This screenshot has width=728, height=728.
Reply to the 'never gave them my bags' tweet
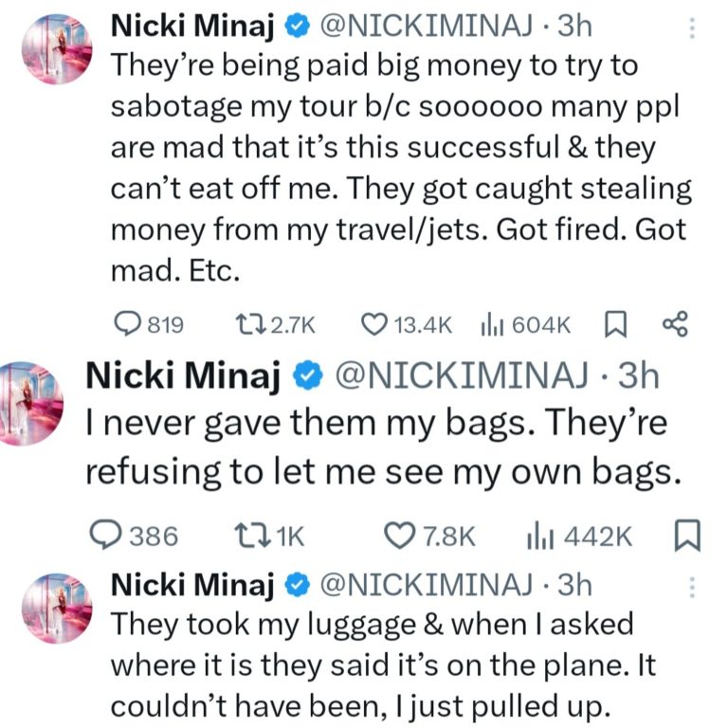(102, 537)
